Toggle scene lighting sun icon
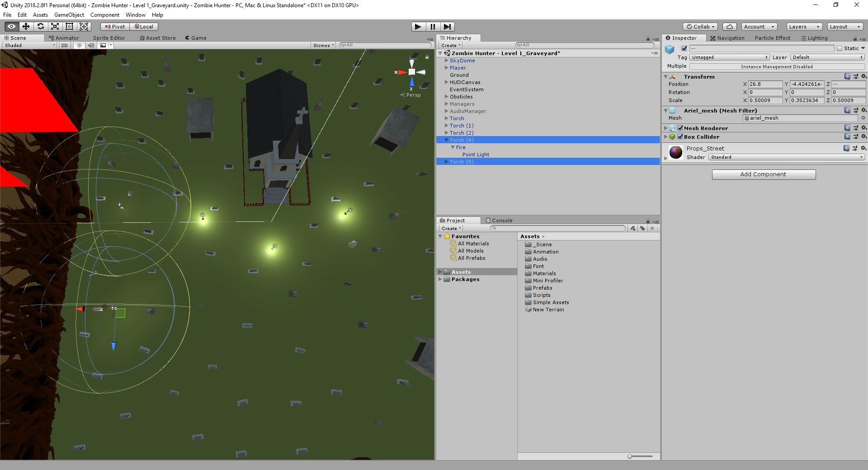The height and width of the screenshot is (470, 868). pos(80,45)
